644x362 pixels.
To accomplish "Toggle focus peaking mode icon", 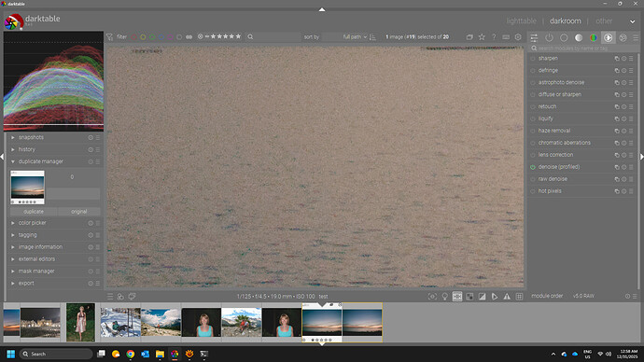I will point(432,297).
